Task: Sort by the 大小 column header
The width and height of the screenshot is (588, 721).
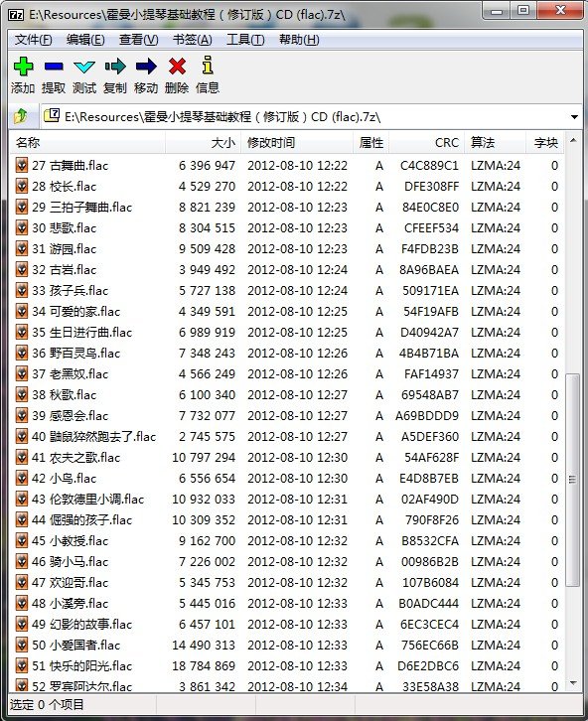Action: (x=204, y=143)
